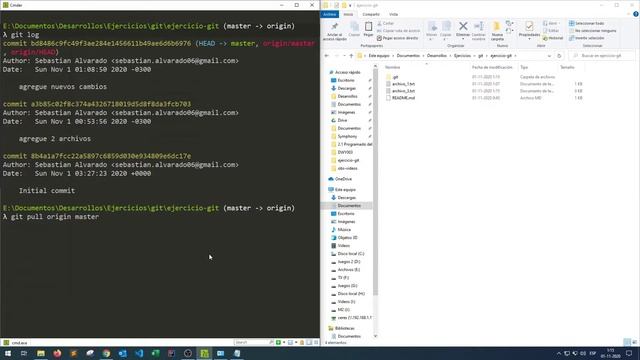Click the Eliminar (Delete) X icon
Screen dimensions: 640x360
[x=463, y=27]
